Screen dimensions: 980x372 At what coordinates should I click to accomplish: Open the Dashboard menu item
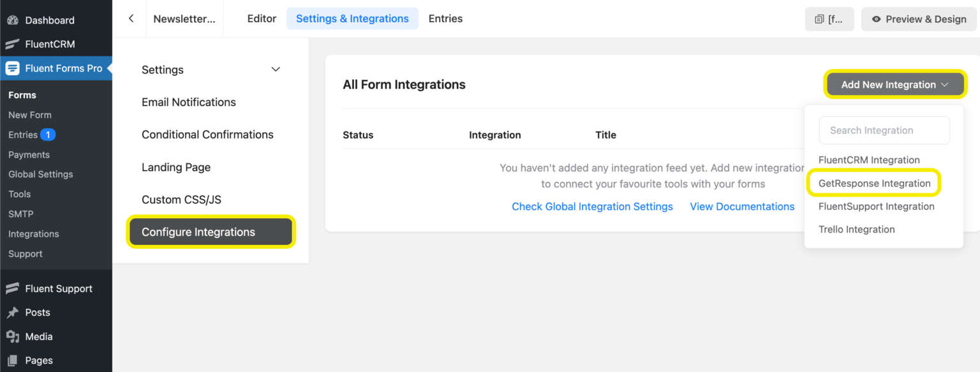[50, 20]
